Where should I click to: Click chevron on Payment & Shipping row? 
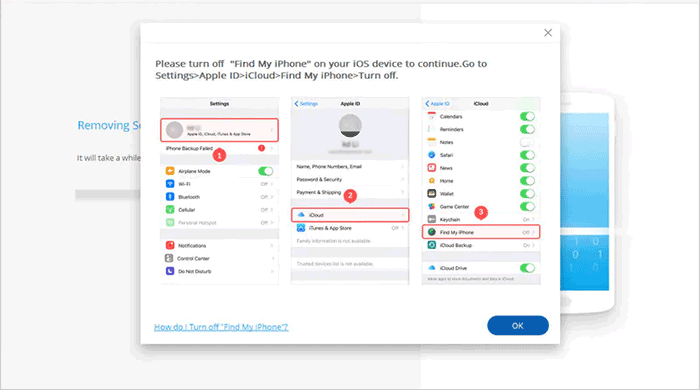pos(402,192)
